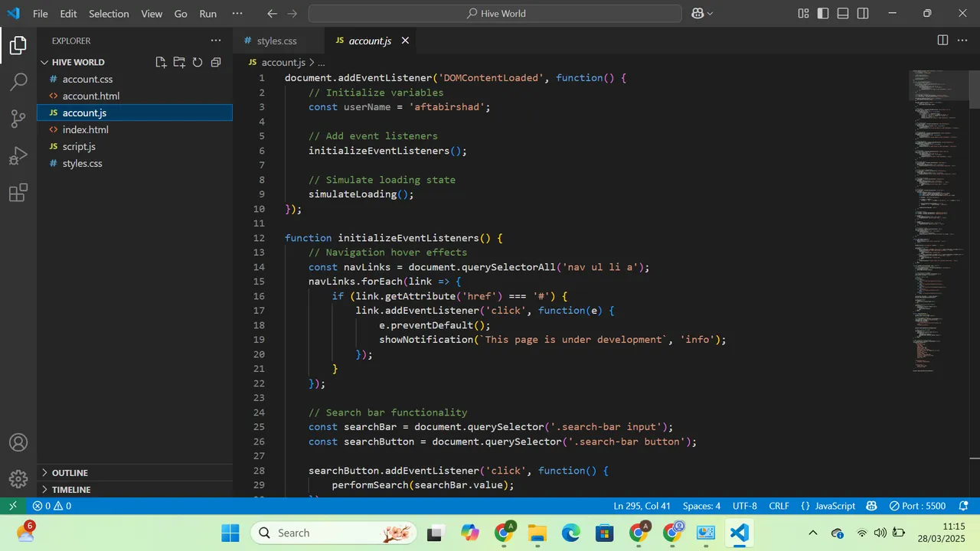Change encoding via UTF-8 status item
The height and width of the screenshot is (551, 980).
pyautogui.click(x=744, y=506)
